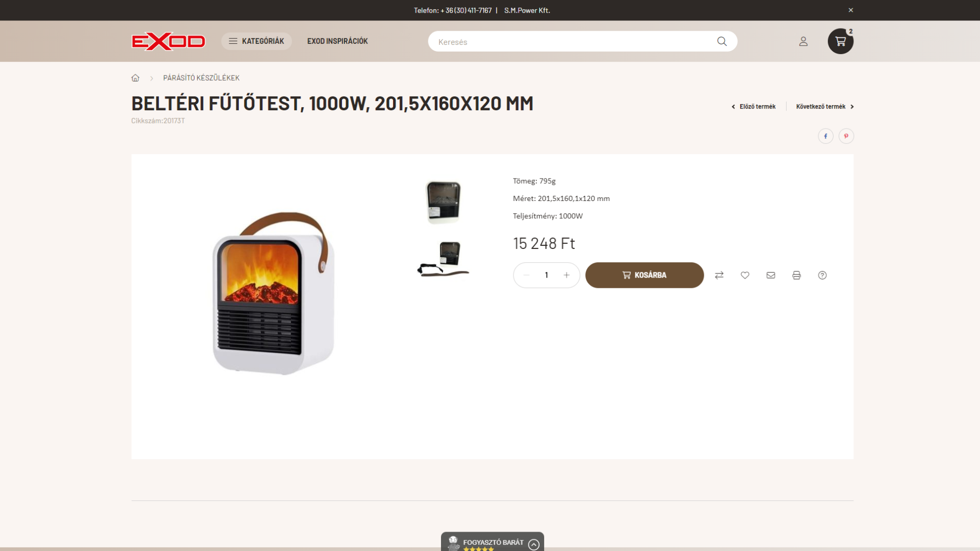Image resolution: width=980 pixels, height=551 pixels.
Task: Add product to wishlist heart
Action: click(745, 275)
